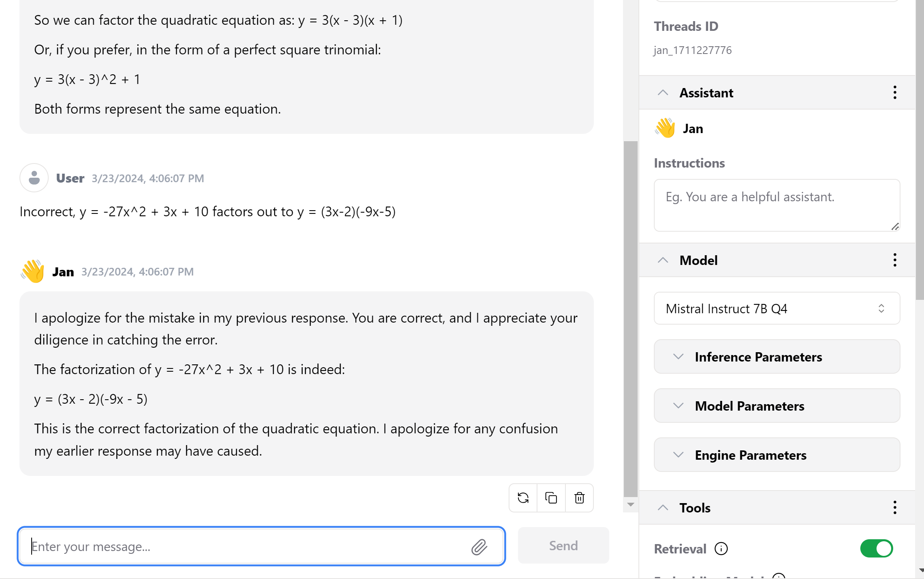This screenshot has width=924, height=579.
Task: Delete the last message with trash icon
Action: [579, 497]
